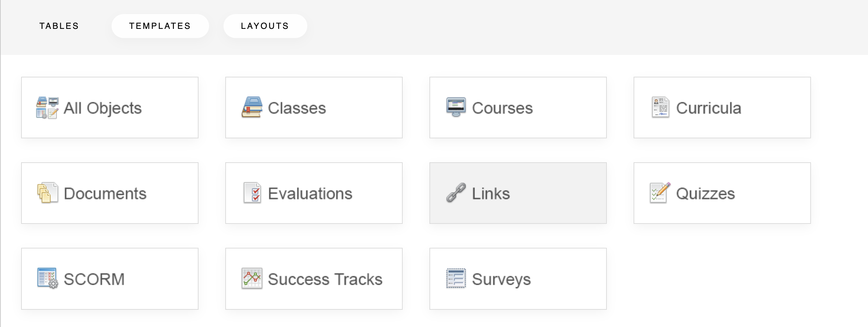Click the SCORM gear table icon
This screenshot has width=868, height=327.
click(48, 278)
